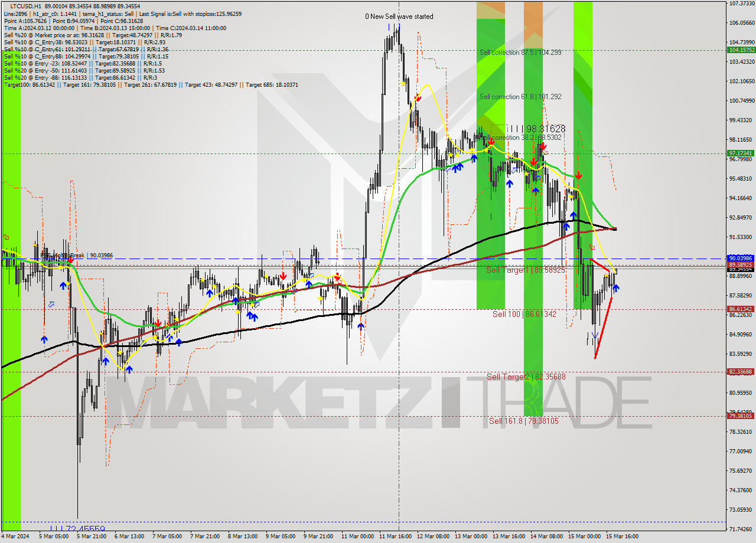The image size is (756, 543).
Task: Click the 106.06520 price axis value
Action: tap(741, 23)
